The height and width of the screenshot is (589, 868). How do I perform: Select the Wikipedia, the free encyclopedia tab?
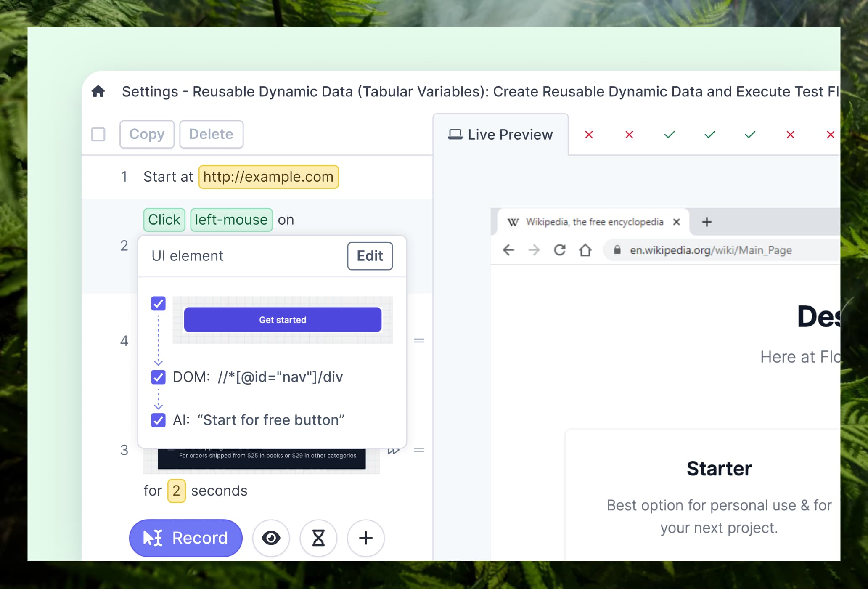tap(593, 222)
